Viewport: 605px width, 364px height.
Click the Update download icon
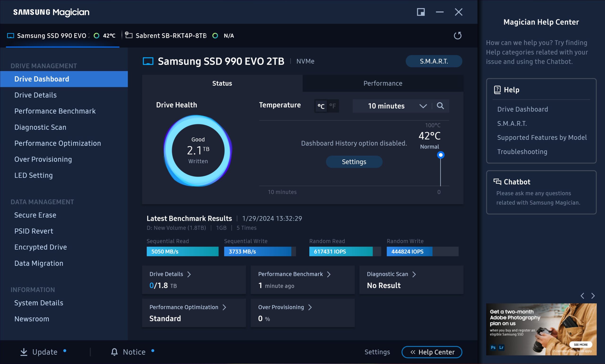[24, 352]
